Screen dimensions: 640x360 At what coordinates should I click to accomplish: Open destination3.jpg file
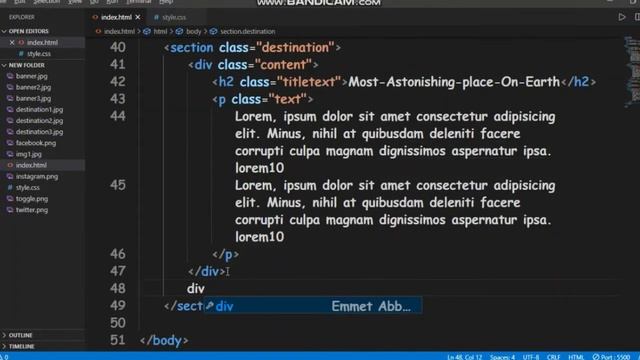(39, 132)
